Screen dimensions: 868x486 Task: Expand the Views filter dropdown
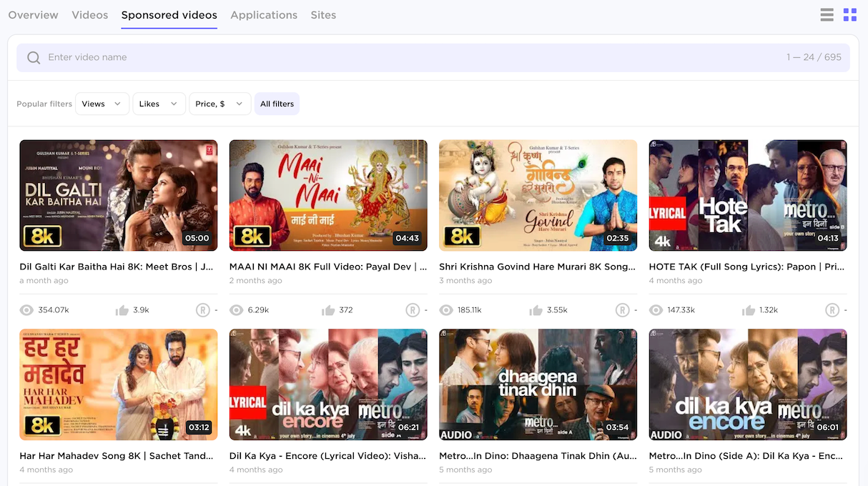(102, 104)
